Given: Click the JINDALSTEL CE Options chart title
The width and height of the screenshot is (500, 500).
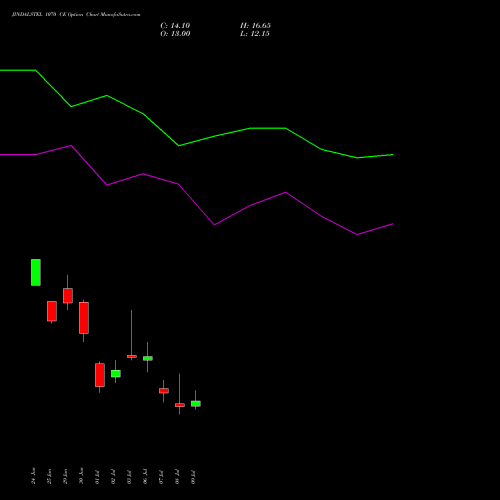Looking at the screenshot, I should tap(76, 15).
